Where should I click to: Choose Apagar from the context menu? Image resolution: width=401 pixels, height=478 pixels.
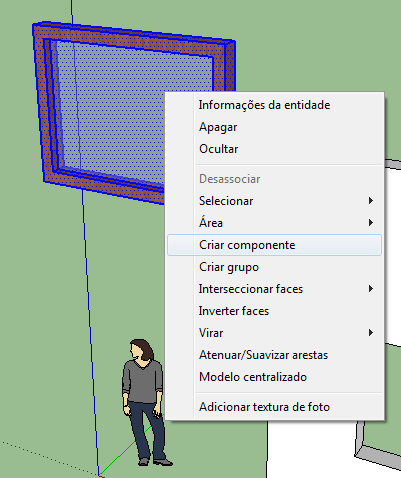point(274,127)
